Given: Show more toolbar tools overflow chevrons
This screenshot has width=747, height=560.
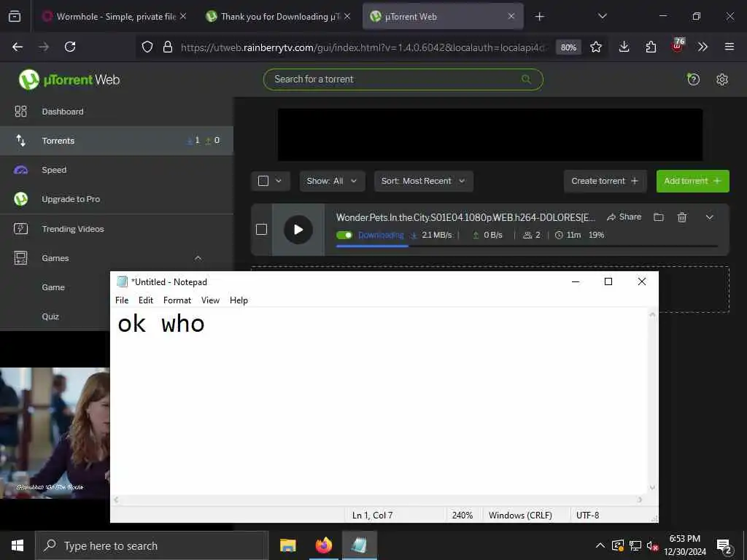Looking at the screenshot, I should [703, 47].
